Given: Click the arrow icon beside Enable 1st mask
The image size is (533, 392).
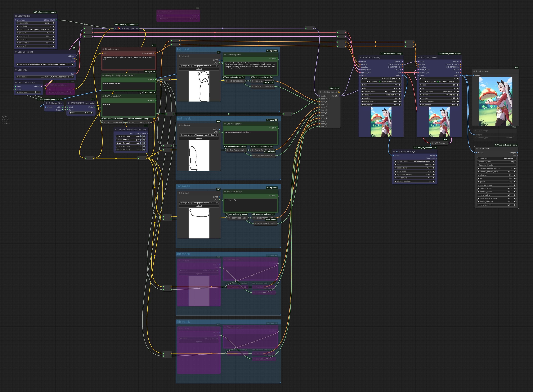Looking at the screenshot, I should point(144,136).
